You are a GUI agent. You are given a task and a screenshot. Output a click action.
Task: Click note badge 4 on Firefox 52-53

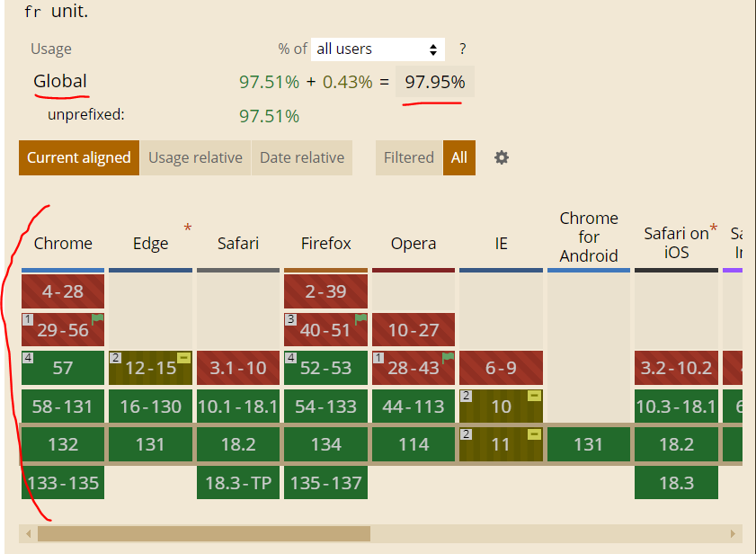click(290, 358)
